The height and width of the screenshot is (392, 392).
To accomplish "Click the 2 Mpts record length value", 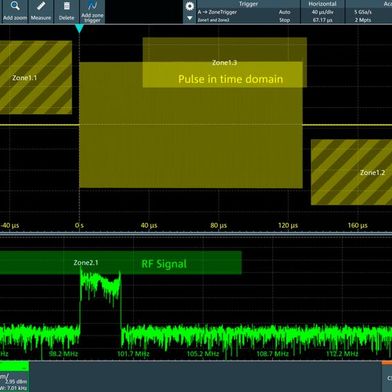I will click(363, 20).
